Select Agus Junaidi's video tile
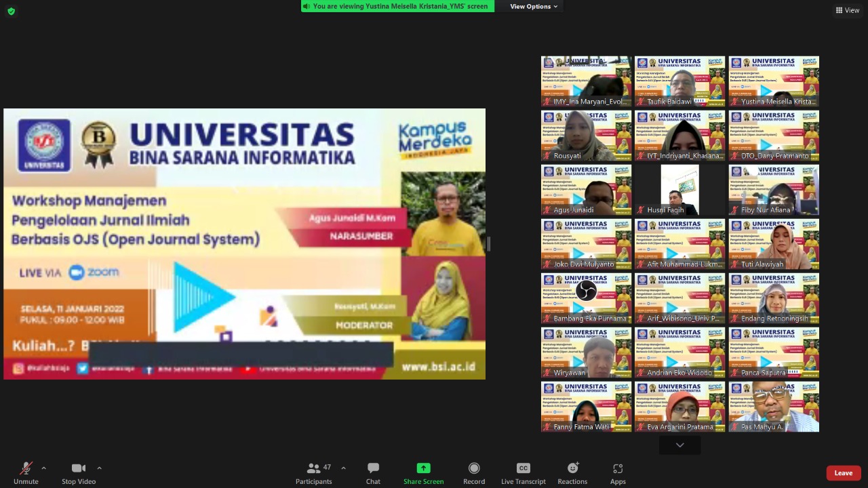This screenshot has width=868, height=488. [586, 190]
